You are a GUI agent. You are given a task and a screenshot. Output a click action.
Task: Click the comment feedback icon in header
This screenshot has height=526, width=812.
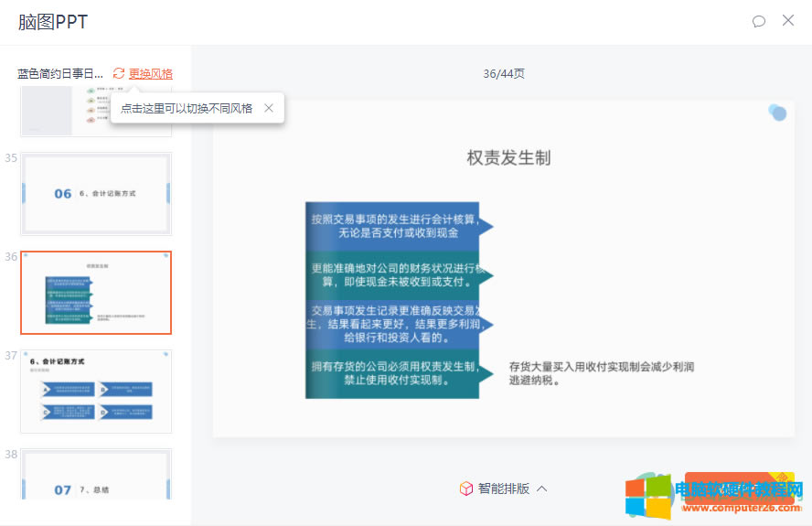758,21
